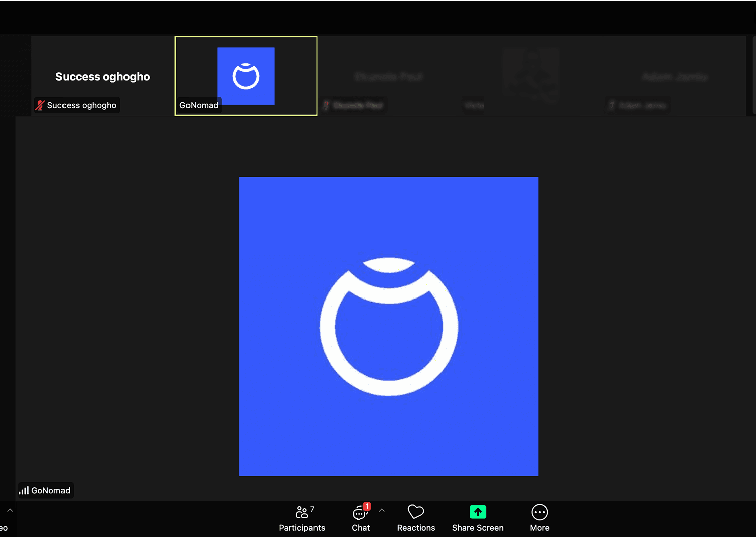Image resolution: width=756 pixels, height=537 pixels.
Task: Click the muted microphone icon beside Success oghogho
Action: click(x=40, y=105)
